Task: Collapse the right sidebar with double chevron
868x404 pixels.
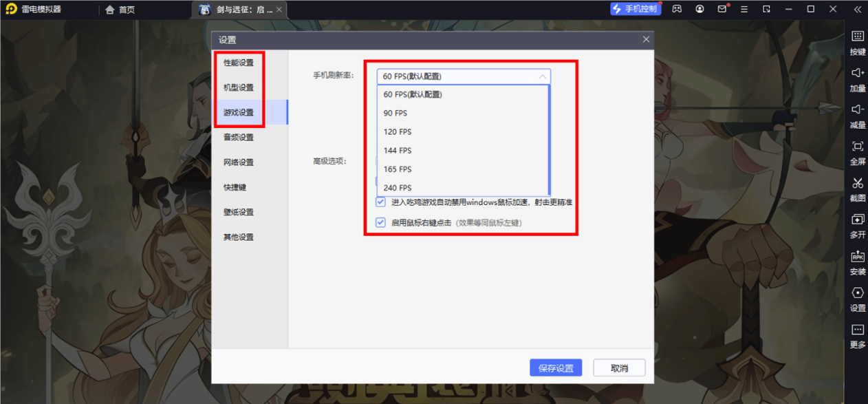Action: point(857,9)
